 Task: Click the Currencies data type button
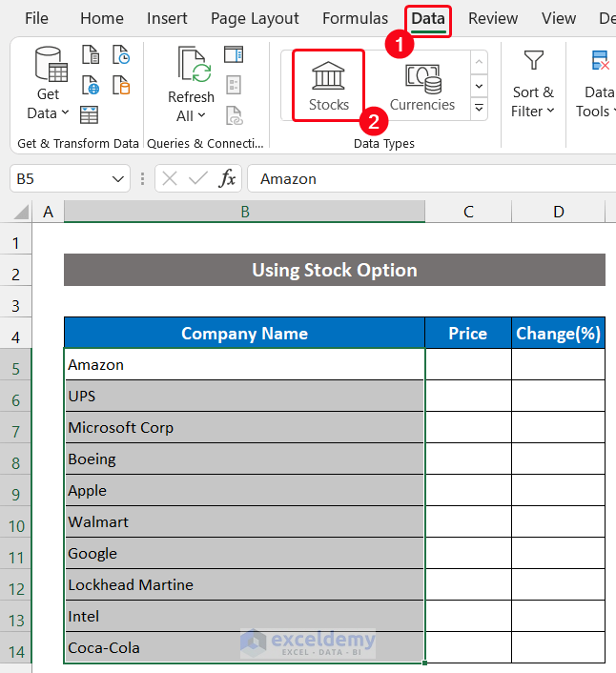tap(421, 86)
